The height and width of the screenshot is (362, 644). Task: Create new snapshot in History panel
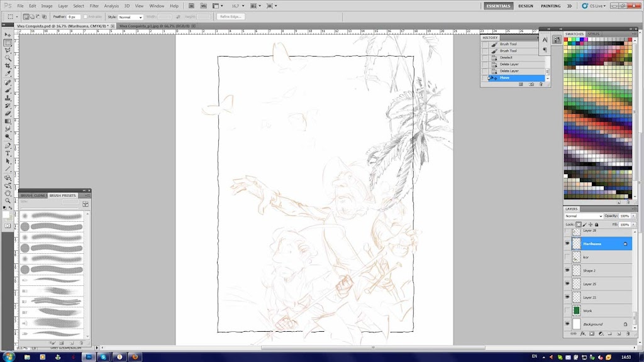pyautogui.click(x=531, y=84)
